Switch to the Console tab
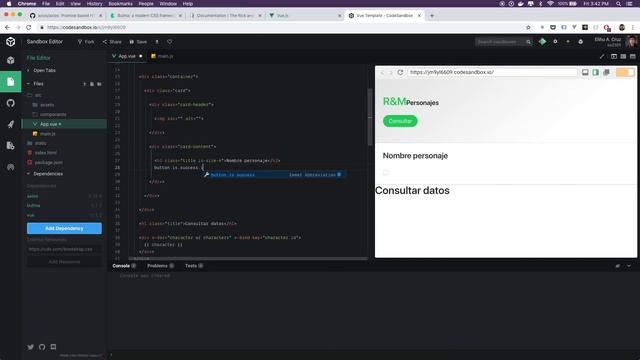 pyautogui.click(x=124, y=266)
